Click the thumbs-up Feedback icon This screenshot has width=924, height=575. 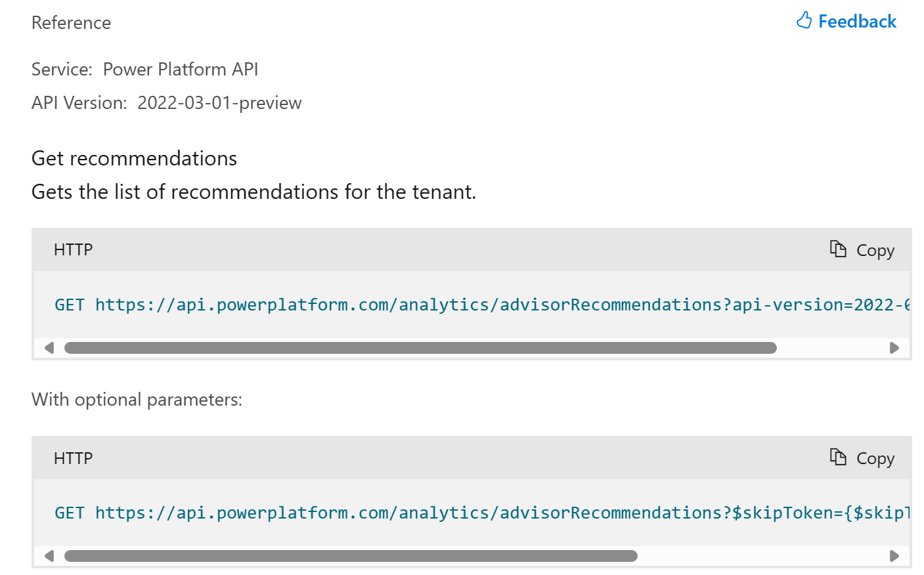tap(804, 20)
